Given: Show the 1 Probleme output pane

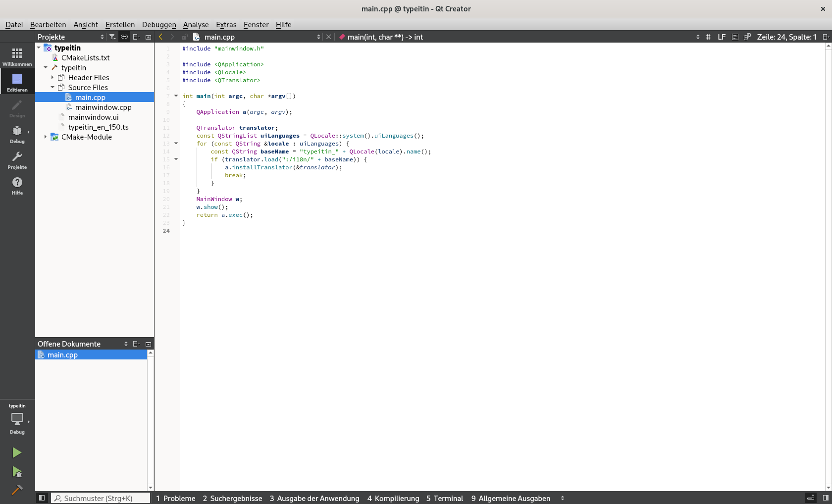Looking at the screenshot, I should click(x=176, y=498).
